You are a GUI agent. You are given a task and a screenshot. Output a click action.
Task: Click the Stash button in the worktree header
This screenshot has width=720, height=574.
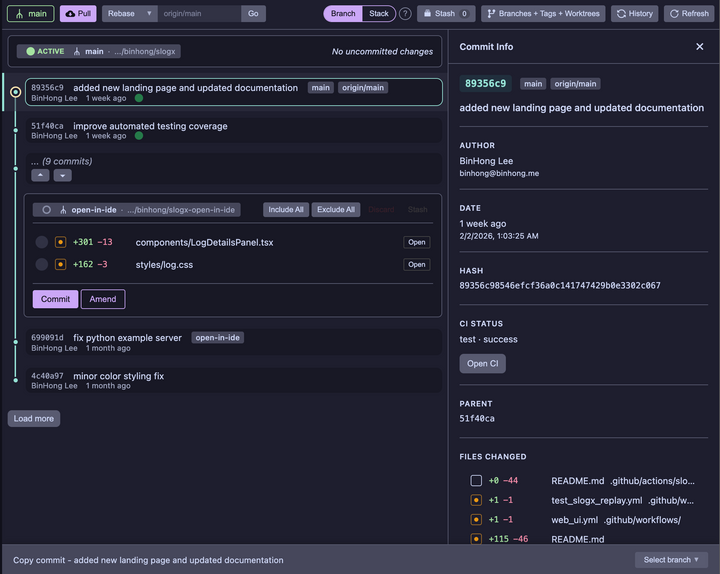pyautogui.click(x=417, y=210)
